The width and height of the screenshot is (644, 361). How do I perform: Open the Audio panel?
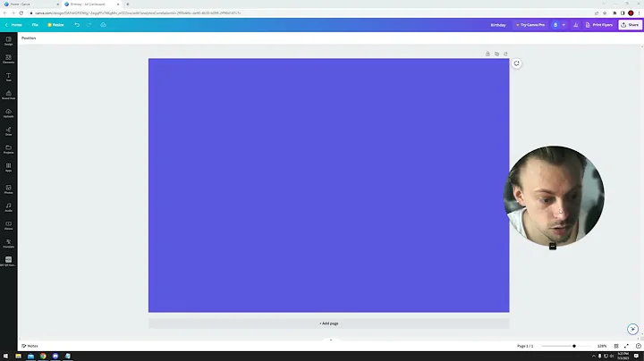point(8,207)
